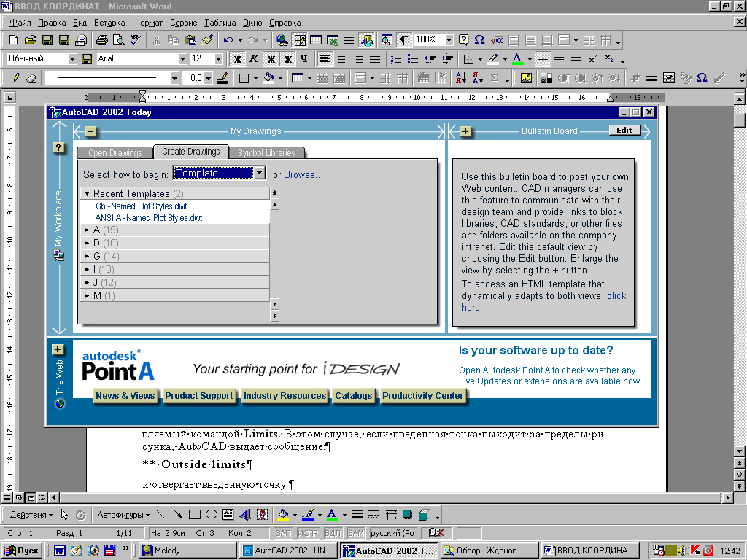This screenshot has height=560, width=747.
Task: Open the Template selection dropdown
Action: (x=259, y=174)
